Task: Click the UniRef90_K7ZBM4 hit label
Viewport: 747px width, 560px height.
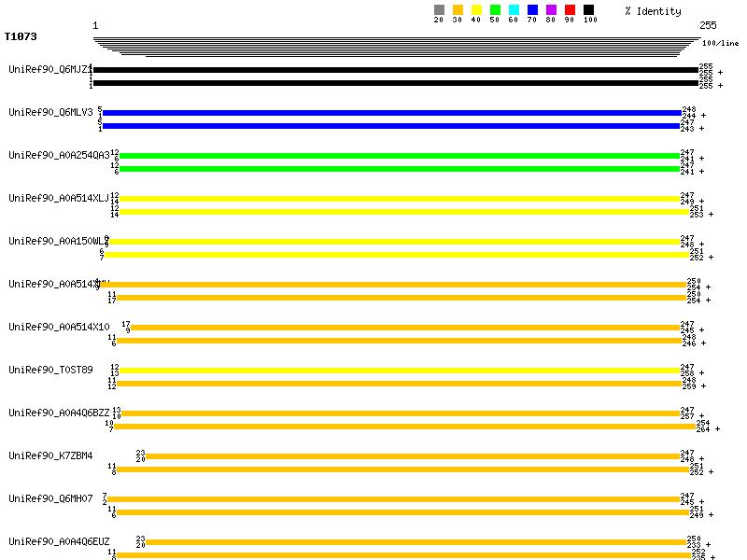Action: tap(50, 455)
